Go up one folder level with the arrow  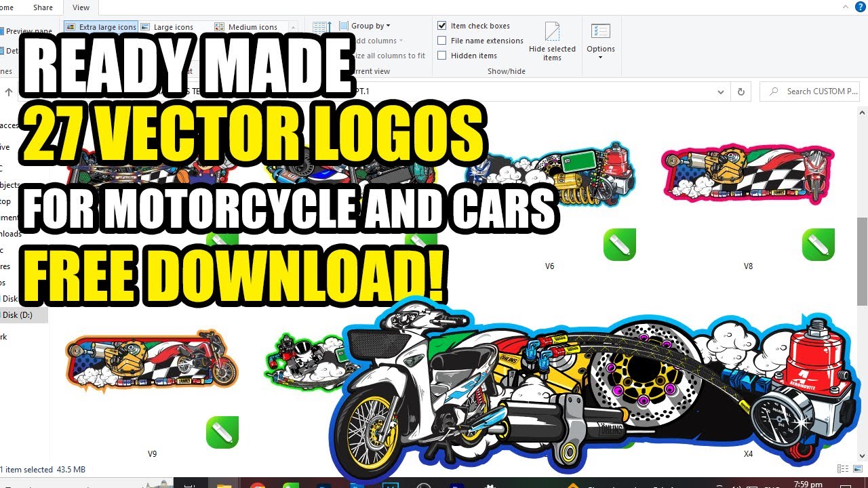coord(9,91)
